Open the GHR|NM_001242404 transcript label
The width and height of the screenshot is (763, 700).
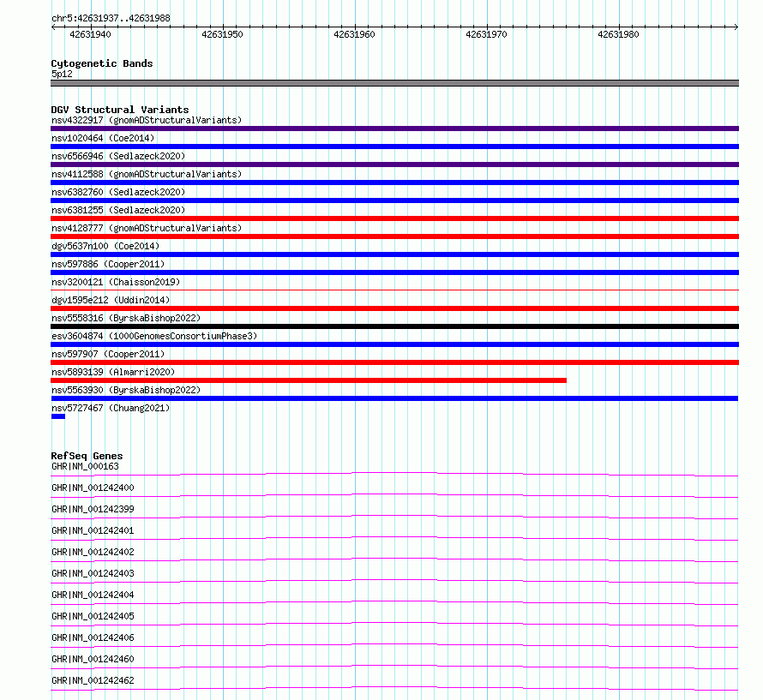tap(93, 595)
